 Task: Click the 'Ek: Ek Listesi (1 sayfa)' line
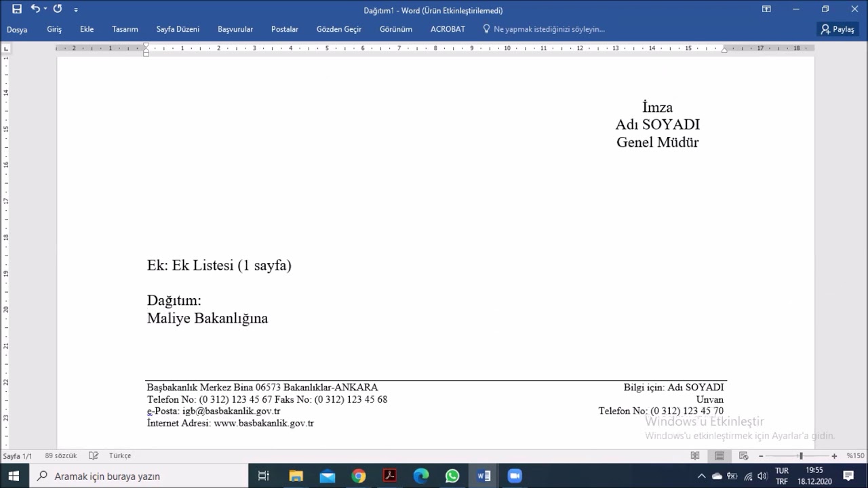[x=219, y=265]
